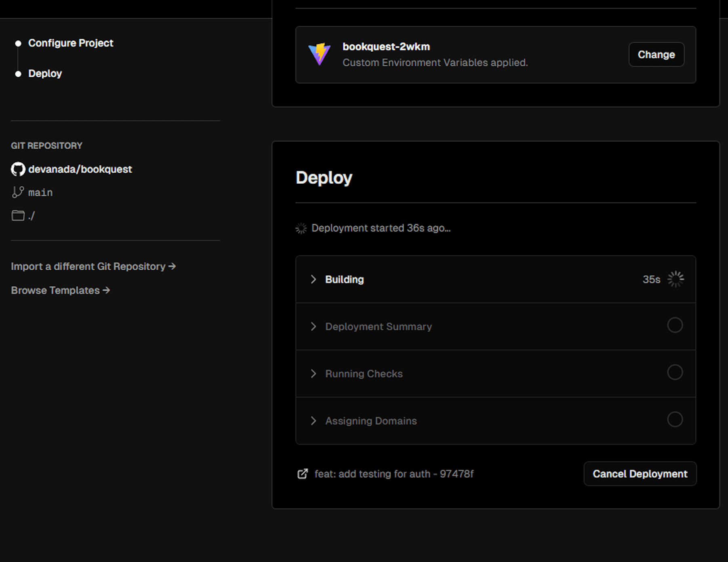Click the pending circle for Assigning Domains
The height and width of the screenshot is (562, 728).
pos(675,419)
